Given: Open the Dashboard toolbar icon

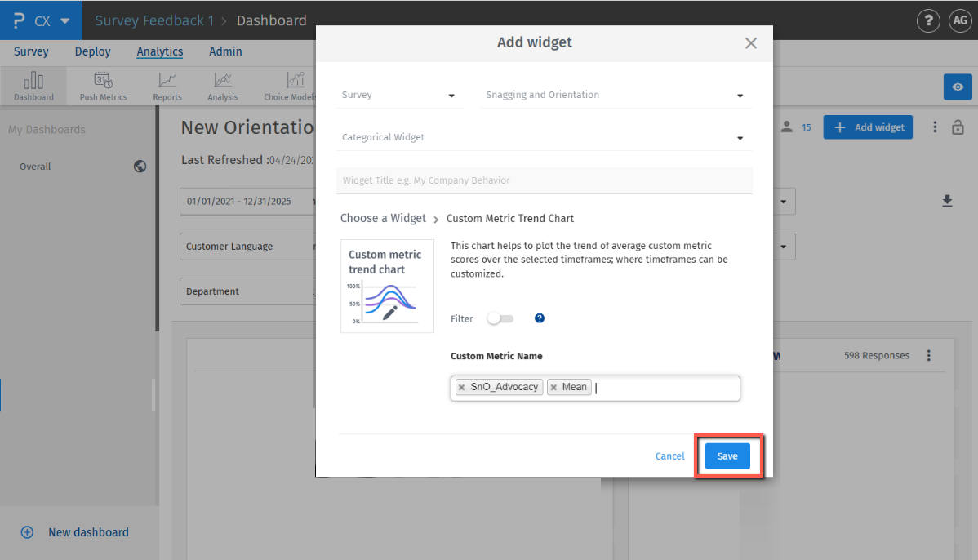Looking at the screenshot, I should pos(33,86).
